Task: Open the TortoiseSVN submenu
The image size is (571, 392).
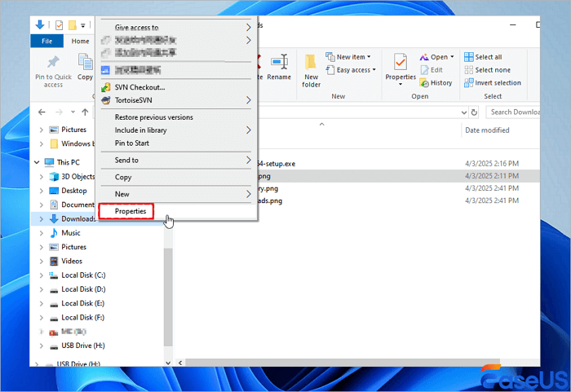Action: click(176, 100)
